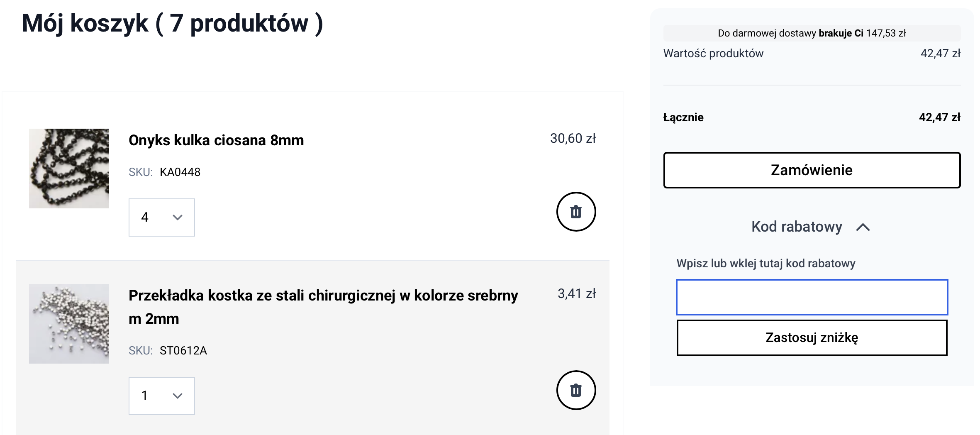Open the black Onyks beads thumbnail
This screenshot has height=435, width=980.
coord(69,169)
